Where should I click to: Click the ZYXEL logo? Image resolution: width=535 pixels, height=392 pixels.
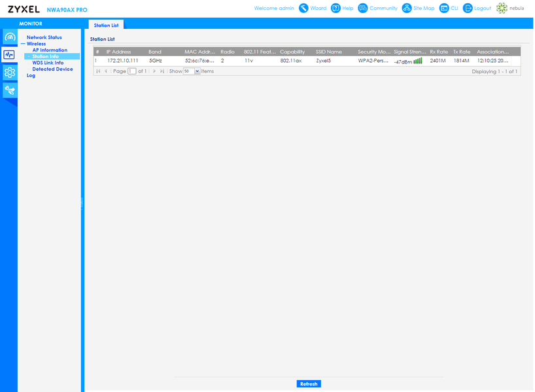(x=24, y=9)
